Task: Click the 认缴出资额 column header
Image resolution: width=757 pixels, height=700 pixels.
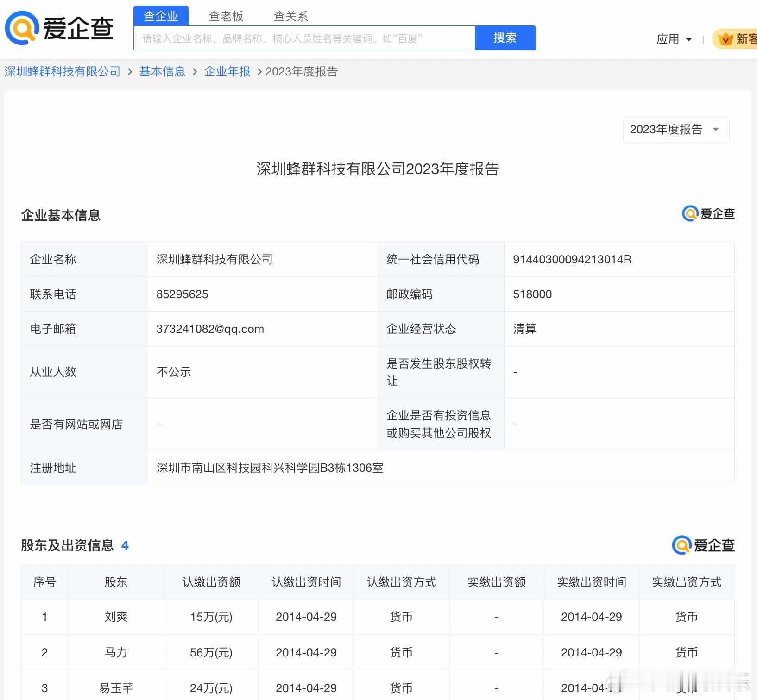Action: pyautogui.click(x=211, y=582)
